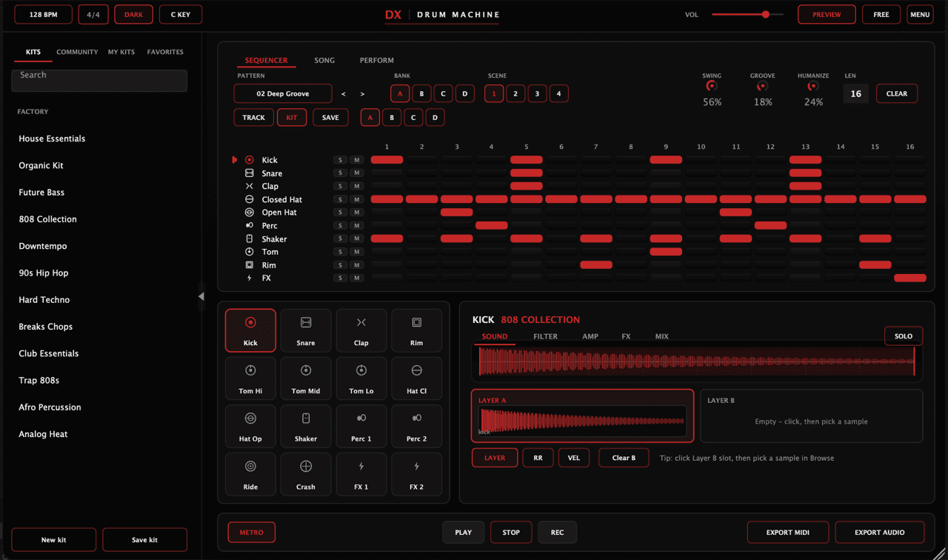Solo the Snare track
Image resolution: width=948 pixels, height=560 pixels.
point(340,173)
